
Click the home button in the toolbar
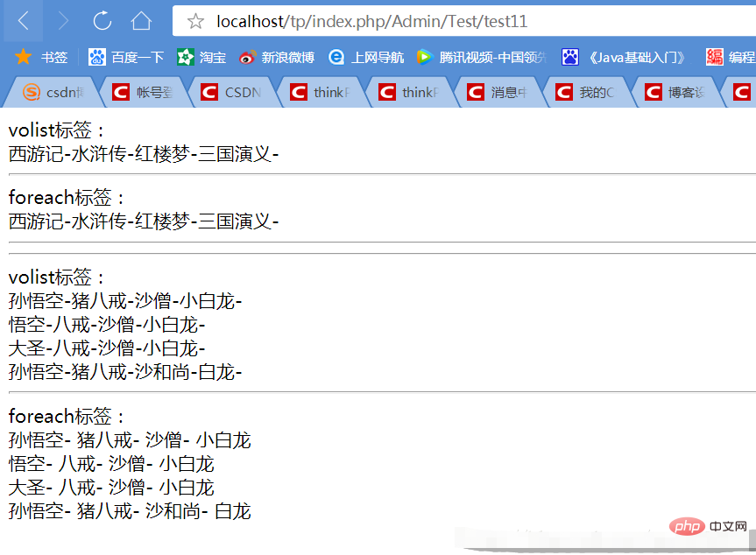click(x=144, y=21)
